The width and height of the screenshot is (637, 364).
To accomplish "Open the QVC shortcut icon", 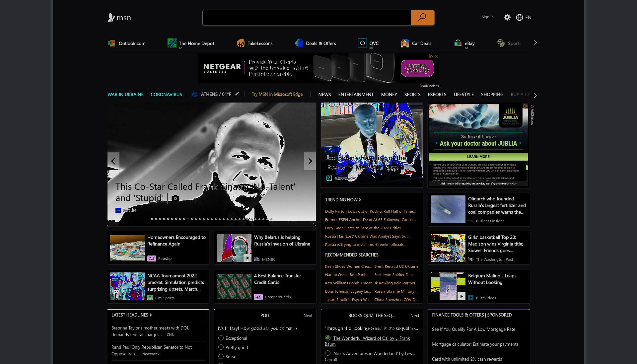I will point(362,43).
